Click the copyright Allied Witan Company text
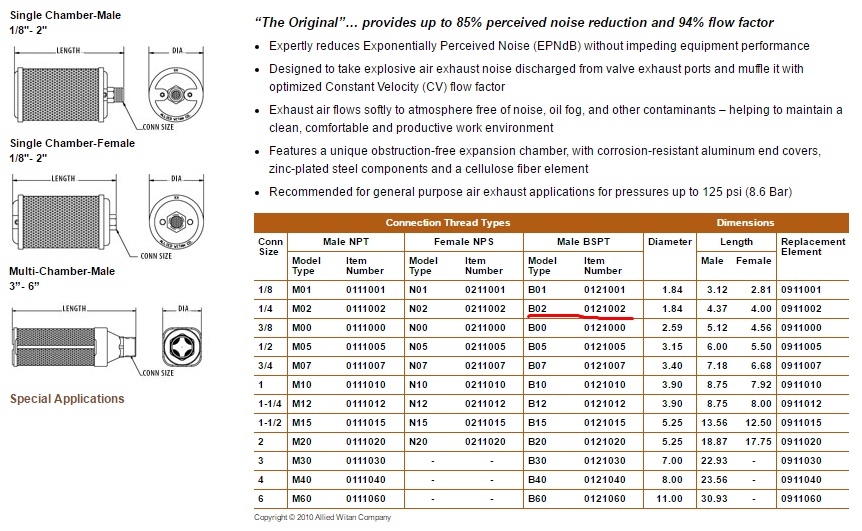This screenshot has height=531, width=862. pyautogui.click(x=322, y=517)
